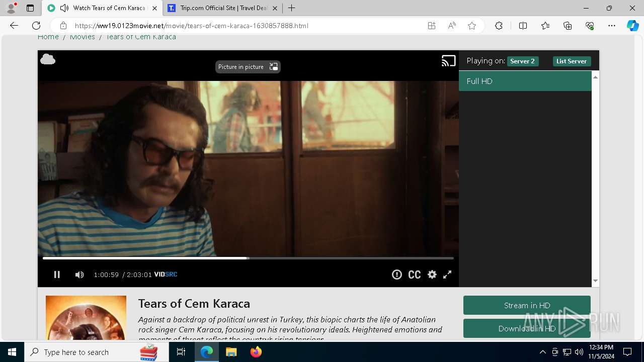
Task: Open Task View on taskbar
Action: [181, 352]
